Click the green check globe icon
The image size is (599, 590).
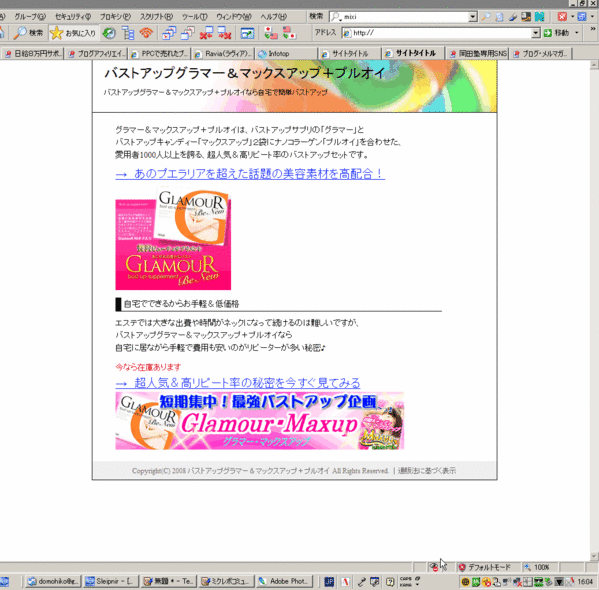109,33
